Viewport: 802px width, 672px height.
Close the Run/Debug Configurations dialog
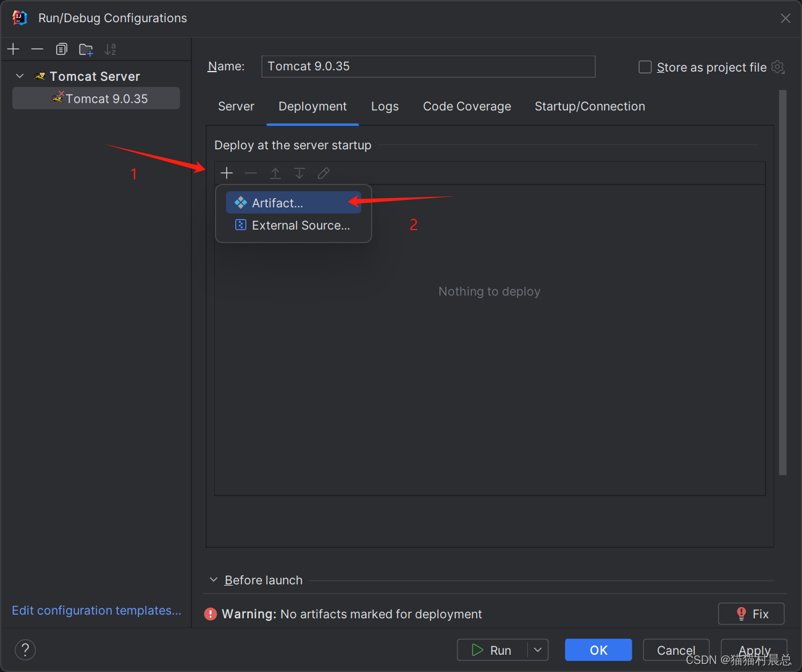785,18
